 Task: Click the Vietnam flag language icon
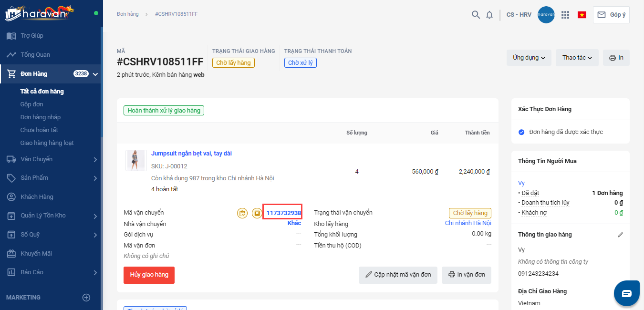pyautogui.click(x=582, y=15)
